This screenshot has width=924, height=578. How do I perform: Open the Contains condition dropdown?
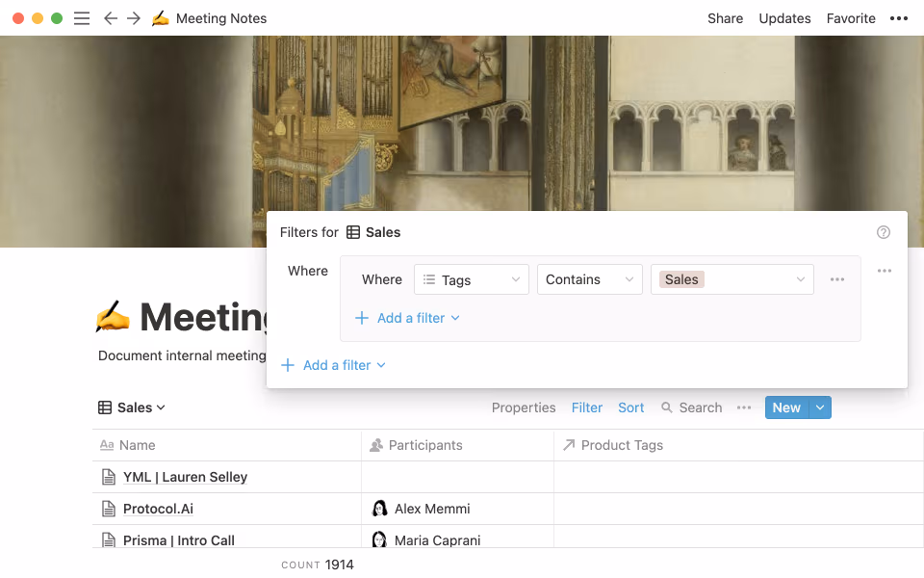(x=589, y=279)
